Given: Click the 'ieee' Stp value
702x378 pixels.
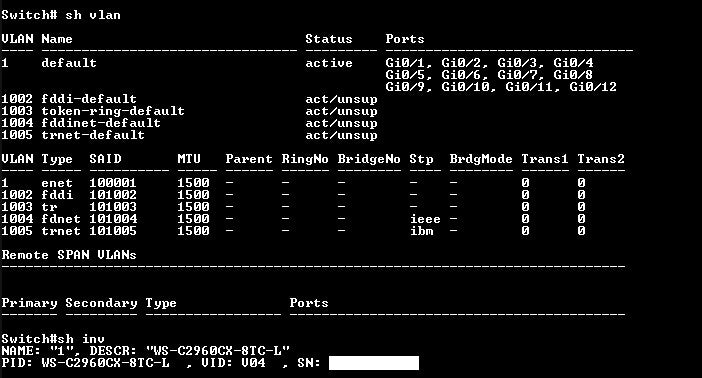Looking at the screenshot, I should [425, 219].
